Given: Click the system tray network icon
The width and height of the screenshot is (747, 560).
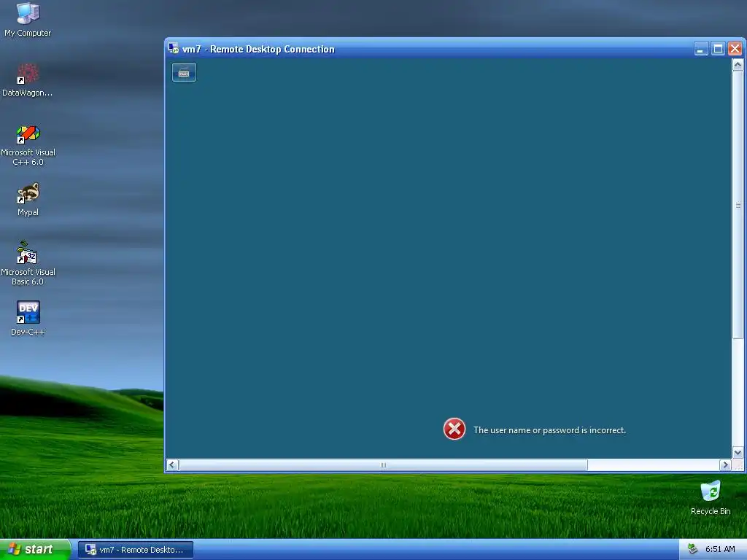Looking at the screenshot, I should (693, 549).
